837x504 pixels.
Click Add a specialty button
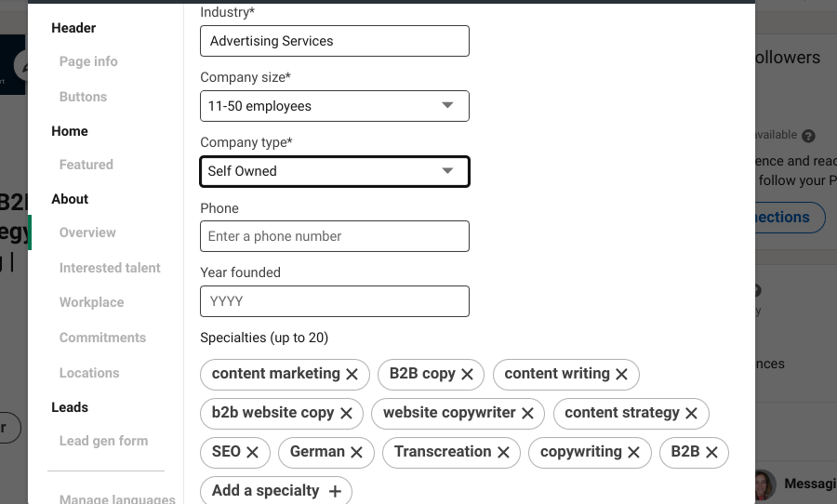click(x=276, y=491)
